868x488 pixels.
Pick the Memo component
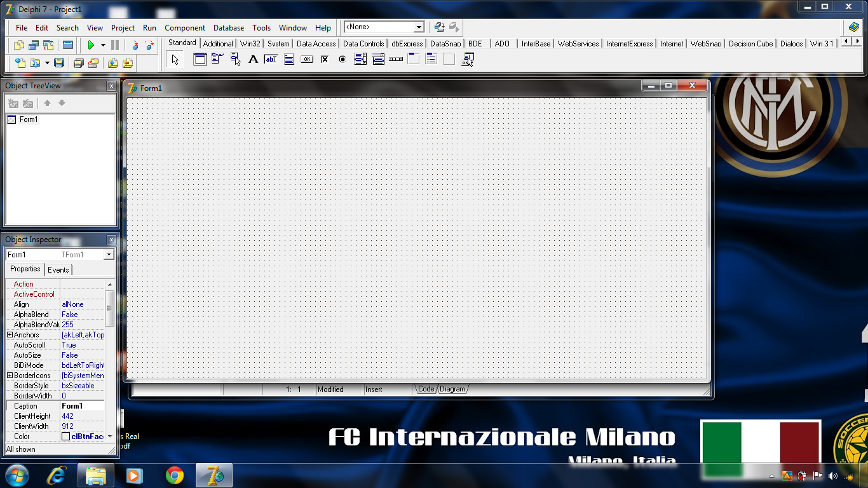coord(289,59)
